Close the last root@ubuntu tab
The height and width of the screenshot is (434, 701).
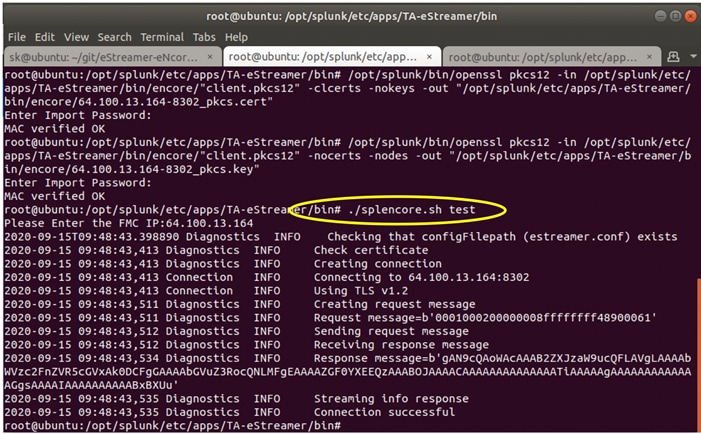coord(649,57)
